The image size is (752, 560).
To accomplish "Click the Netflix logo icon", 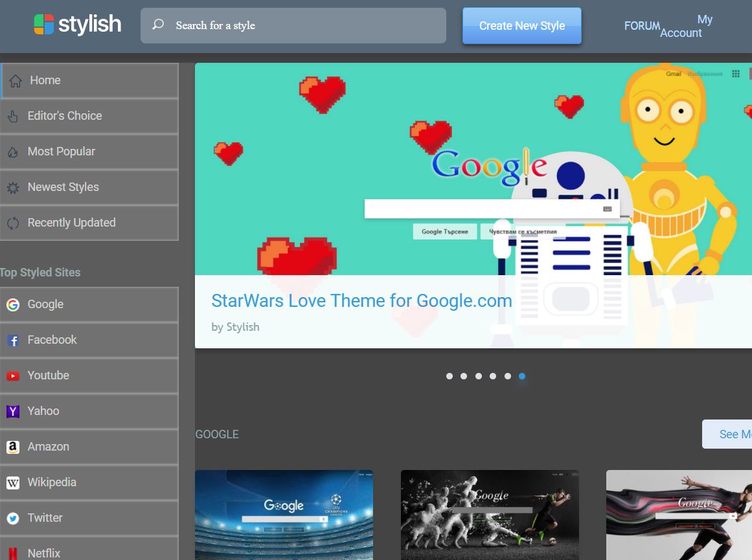I will tap(13, 554).
